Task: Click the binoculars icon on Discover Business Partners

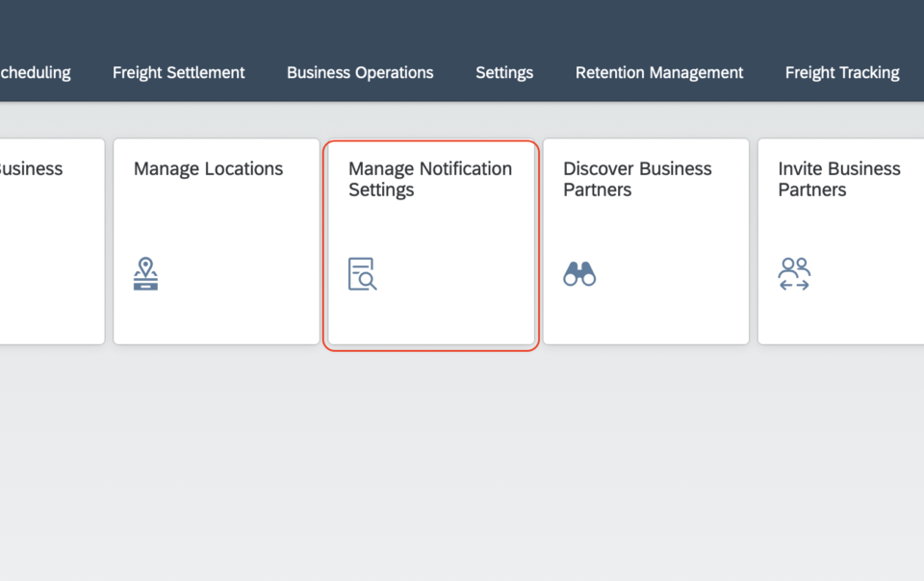Action: tap(579, 274)
